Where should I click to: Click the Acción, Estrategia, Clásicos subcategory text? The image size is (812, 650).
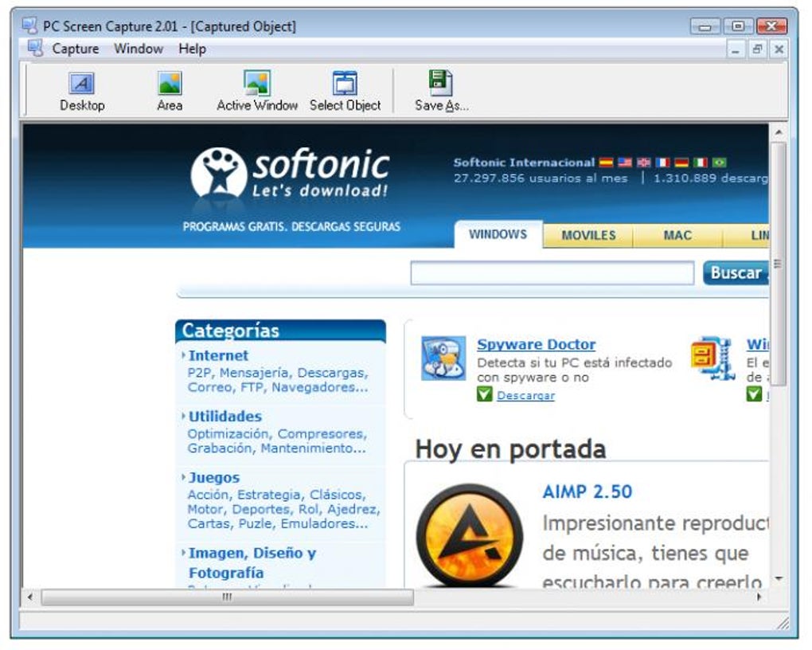[x=276, y=495]
